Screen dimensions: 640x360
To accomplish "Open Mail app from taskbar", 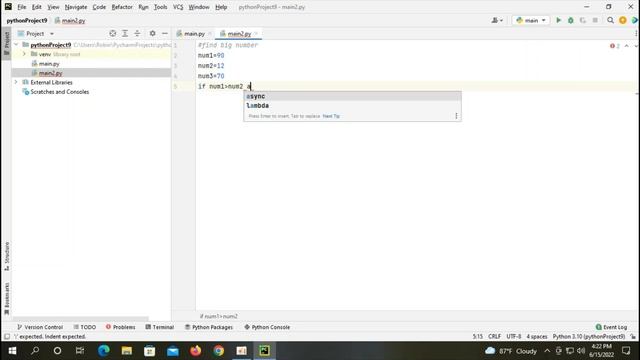I will tap(173, 351).
